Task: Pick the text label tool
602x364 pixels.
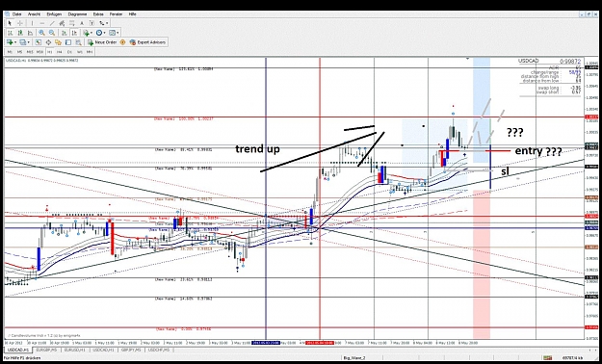Action: pos(92,23)
